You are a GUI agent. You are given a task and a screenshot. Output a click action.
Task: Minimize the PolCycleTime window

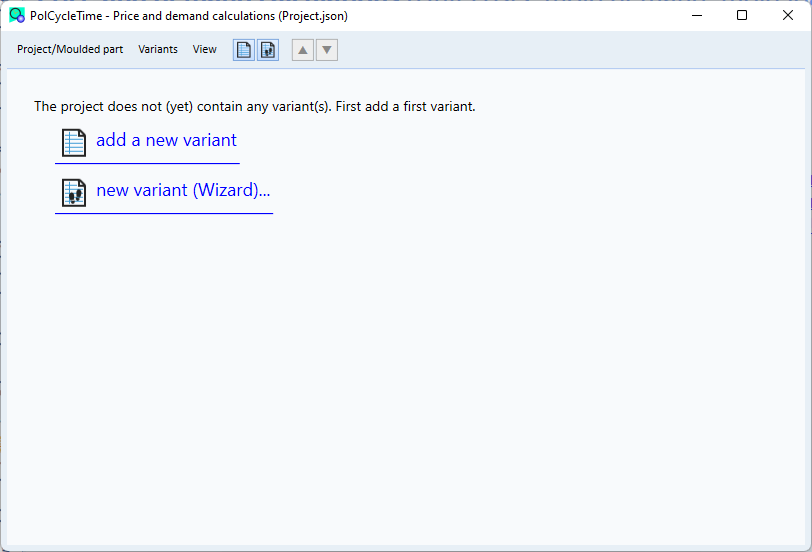coord(697,16)
